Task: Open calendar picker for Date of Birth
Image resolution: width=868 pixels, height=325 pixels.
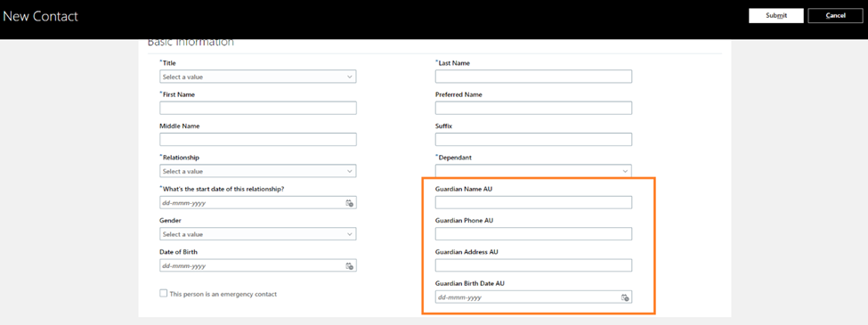Action: tap(349, 266)
